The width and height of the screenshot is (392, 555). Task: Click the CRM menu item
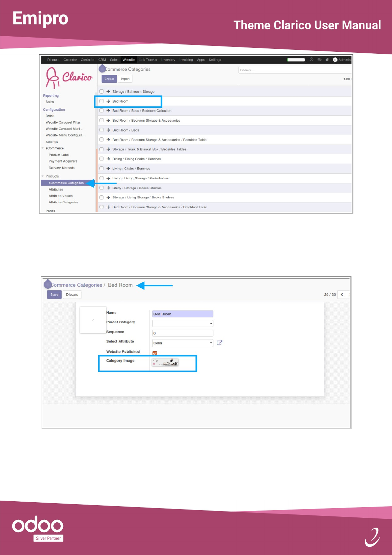coord(102,60)
